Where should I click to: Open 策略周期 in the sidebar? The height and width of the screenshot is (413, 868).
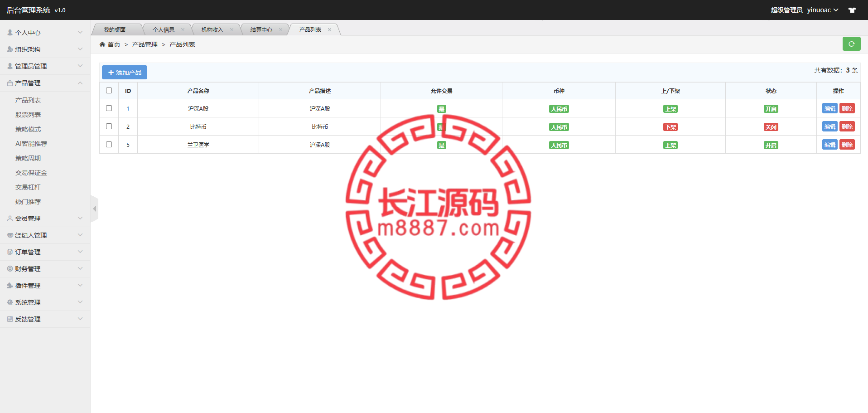(x=28, y=158)
